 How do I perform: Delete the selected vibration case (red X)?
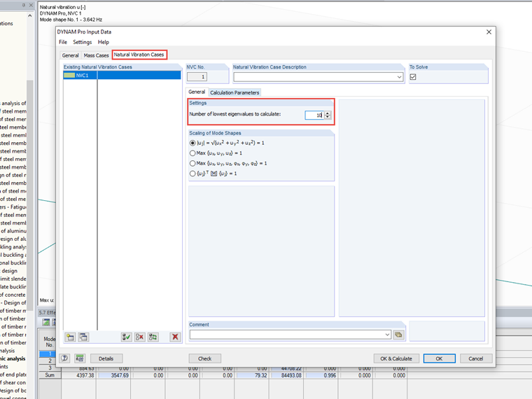(175, 337)
